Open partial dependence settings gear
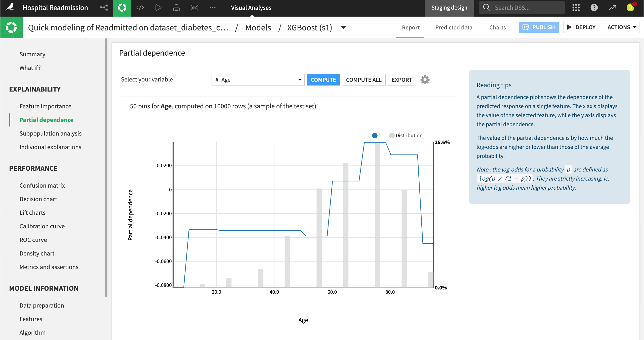The height and width of the screenshot is (340, 644). [425, 80]
